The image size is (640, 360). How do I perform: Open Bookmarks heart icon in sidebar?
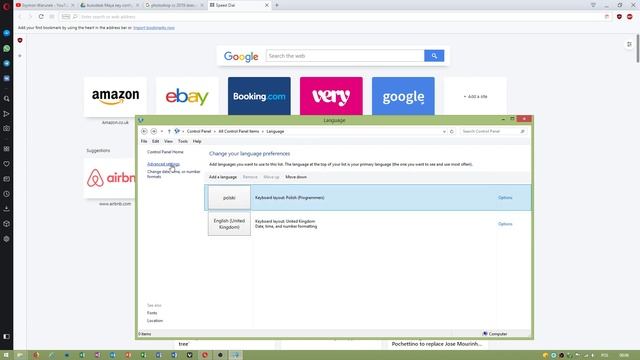pos(7,164)
